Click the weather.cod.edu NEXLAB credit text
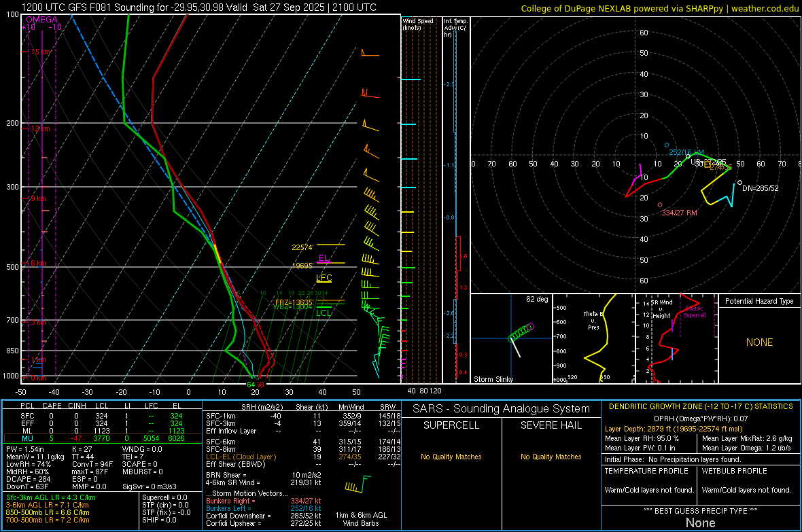 point(660,8)
